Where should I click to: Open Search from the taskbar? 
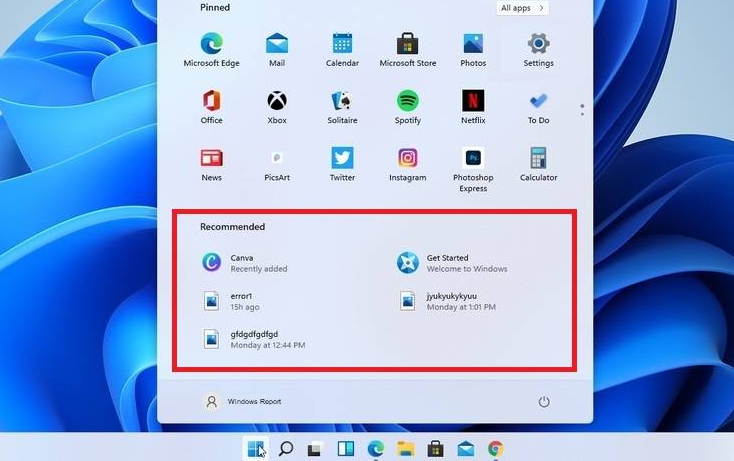point(286,449)
